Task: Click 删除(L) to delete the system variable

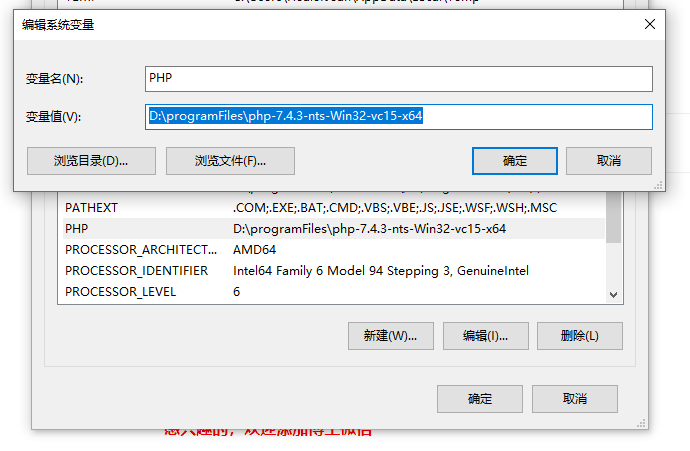Action: (x=580, y=336)
